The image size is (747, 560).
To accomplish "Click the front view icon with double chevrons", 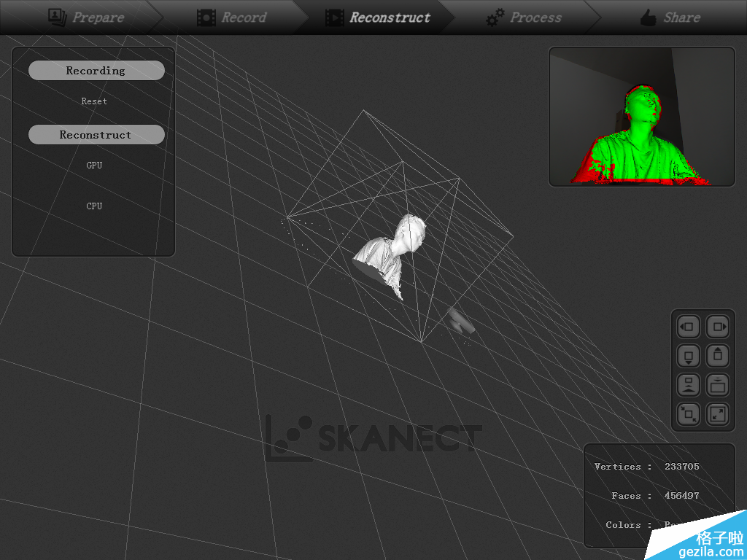I will 689,385.
